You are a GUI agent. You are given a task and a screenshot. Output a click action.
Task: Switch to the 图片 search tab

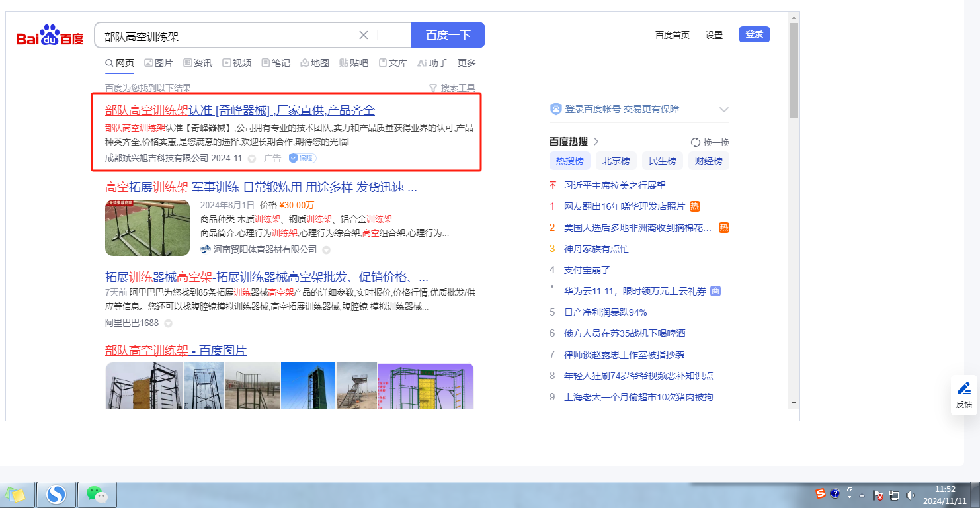click(158, 63)
